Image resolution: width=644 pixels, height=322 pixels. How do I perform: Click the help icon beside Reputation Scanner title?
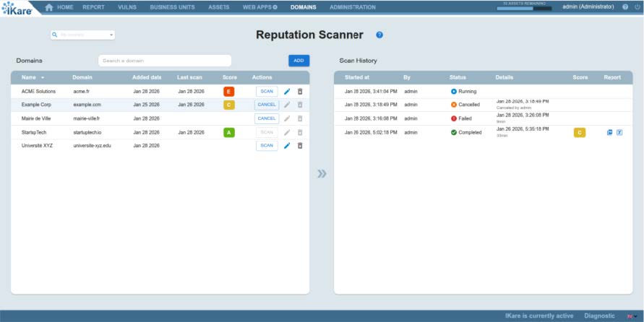pyautogui.click(x=379, y=35)
